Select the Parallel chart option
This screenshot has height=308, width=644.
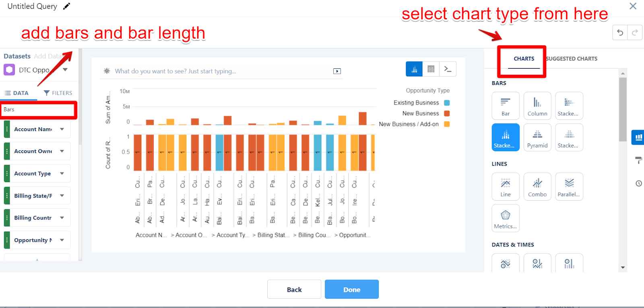click(x=569, y=186)
